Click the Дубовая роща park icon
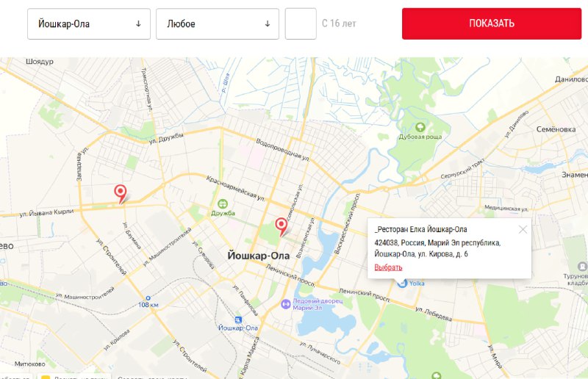 pos(420,128)
